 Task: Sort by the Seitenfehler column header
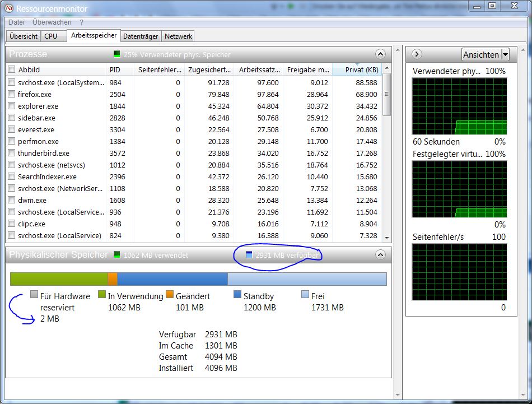coord(160,69)
